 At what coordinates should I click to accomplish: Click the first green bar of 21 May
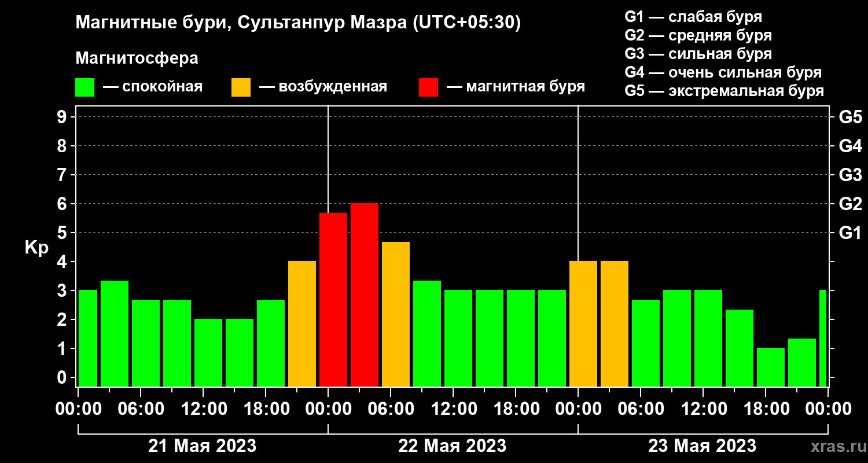[x=88, y=339]
